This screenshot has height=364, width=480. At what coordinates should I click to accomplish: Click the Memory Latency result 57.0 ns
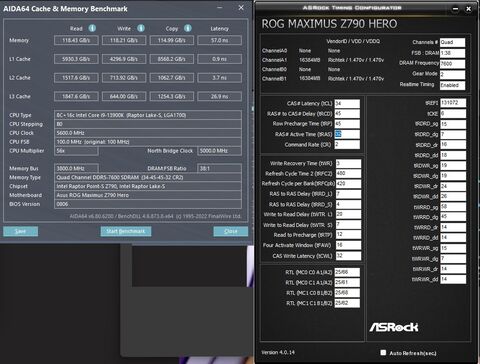[x=220, y=40]
